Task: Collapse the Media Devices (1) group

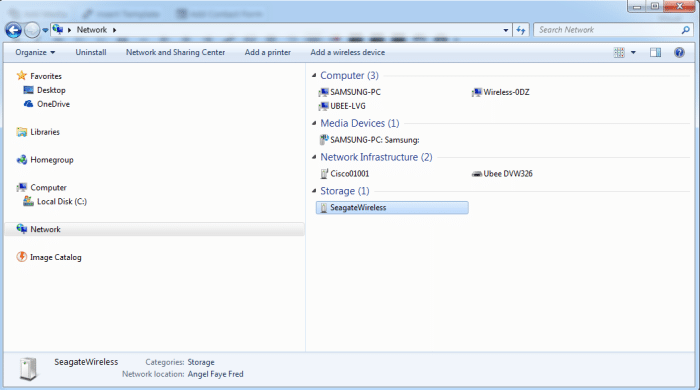Action: [x=314, y=123]
